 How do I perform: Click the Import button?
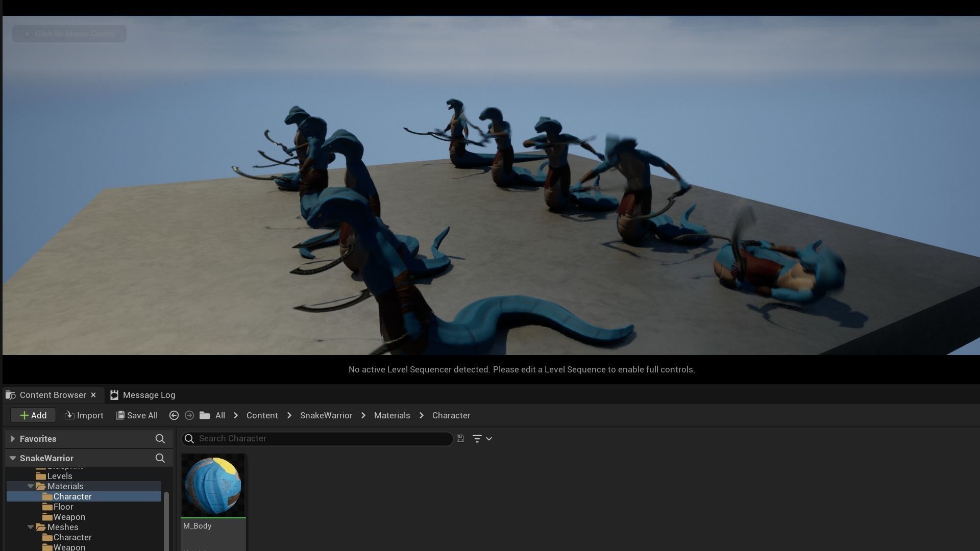tap(84, 415)
